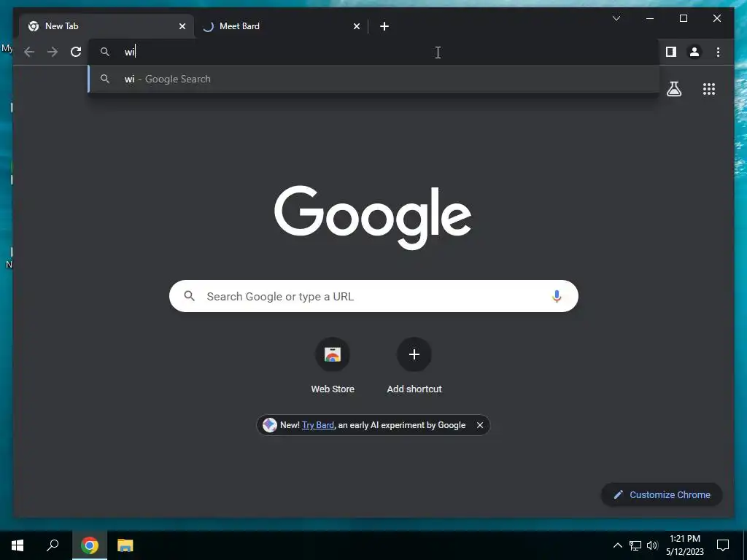
Task: Open File Explorer from taskbar
Action: click(125, 545)
